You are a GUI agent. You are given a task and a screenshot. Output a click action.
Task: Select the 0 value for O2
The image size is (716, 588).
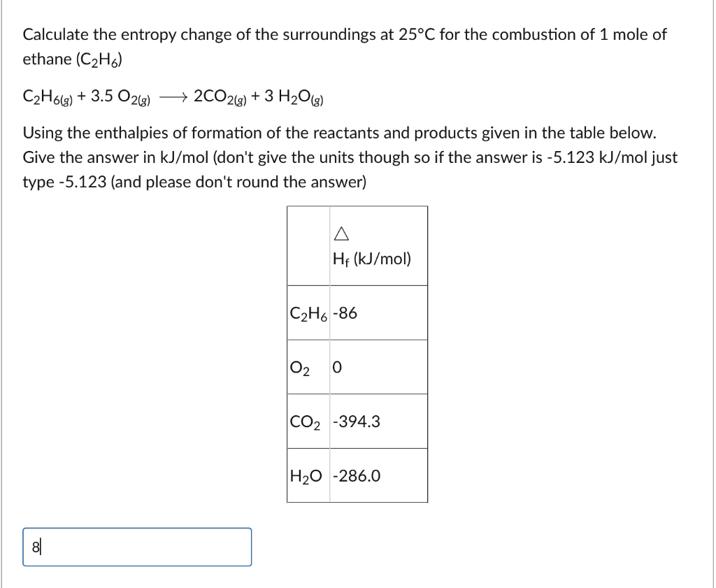click(336, 367)
